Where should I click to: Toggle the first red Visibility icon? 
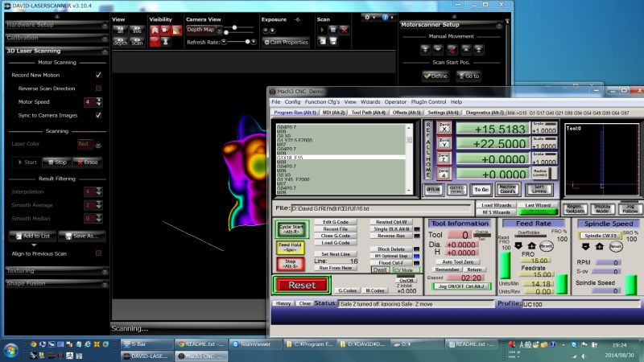[x=155, y=31]
